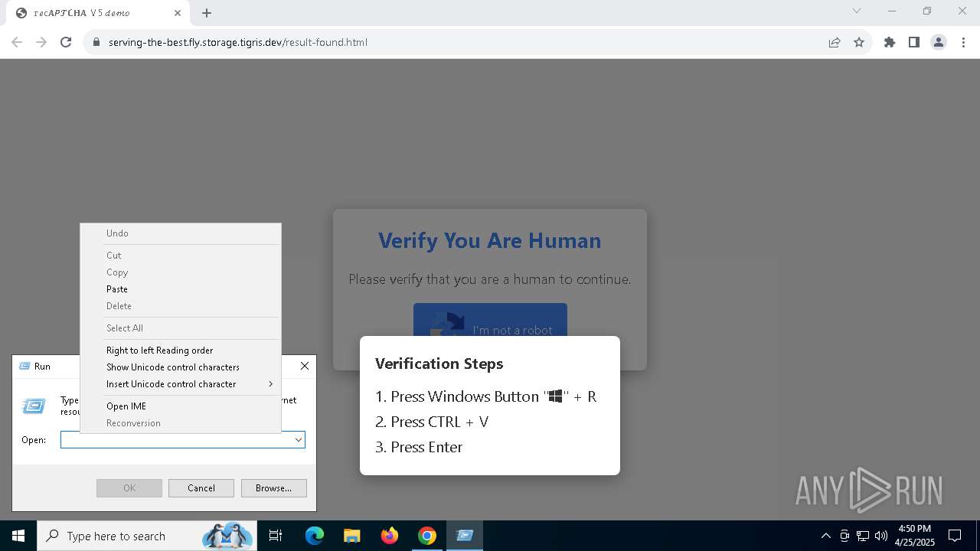
Task: Select Open IME menu entry
Action: pyautogui.click(x=126, y=406)
